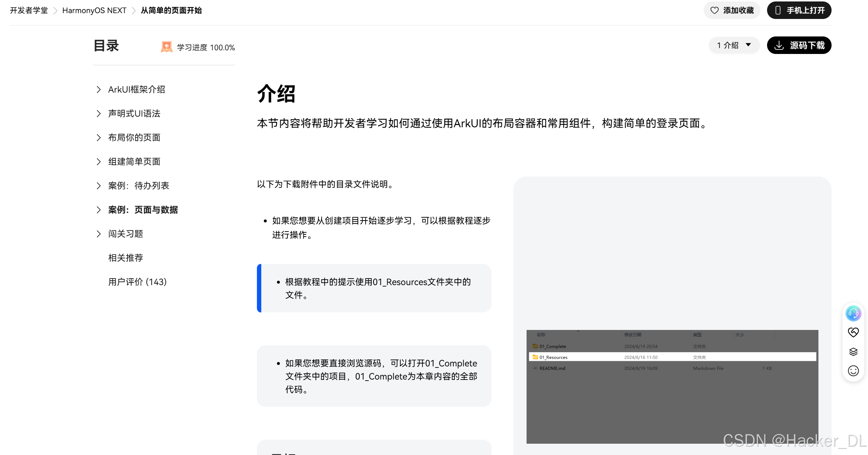
Task: Click the heart icon in 添加收藏
Action: 715,10
